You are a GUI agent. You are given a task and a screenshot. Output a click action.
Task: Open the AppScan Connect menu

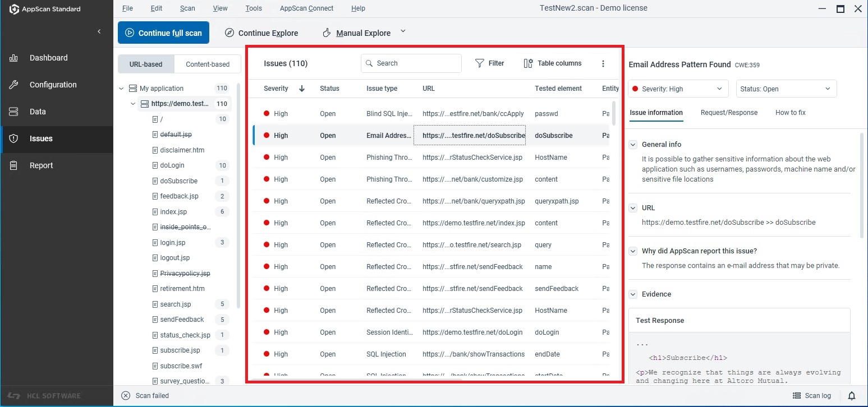point(306,8)
